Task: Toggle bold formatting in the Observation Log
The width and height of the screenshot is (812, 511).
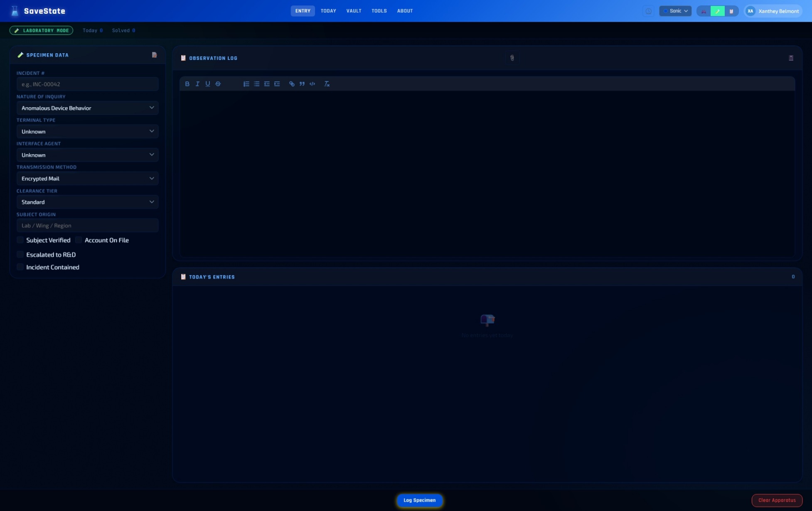Action: [x=187, y=84]
